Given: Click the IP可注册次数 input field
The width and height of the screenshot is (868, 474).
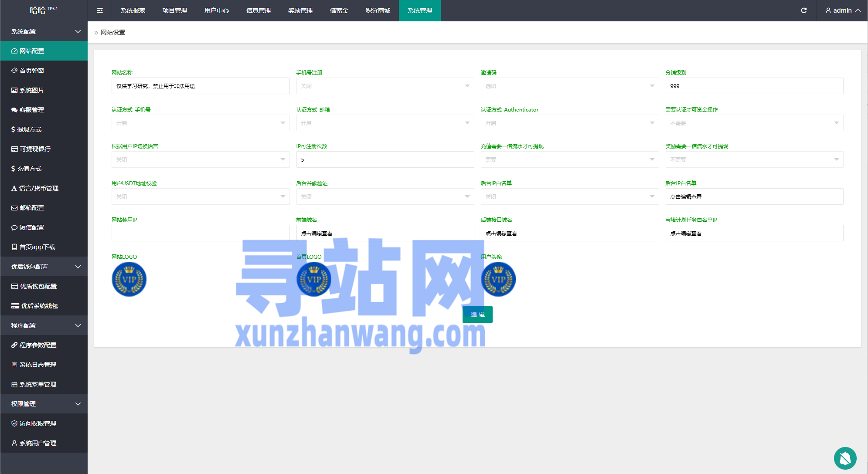Looking at the screenshot, I should (385, 159).
